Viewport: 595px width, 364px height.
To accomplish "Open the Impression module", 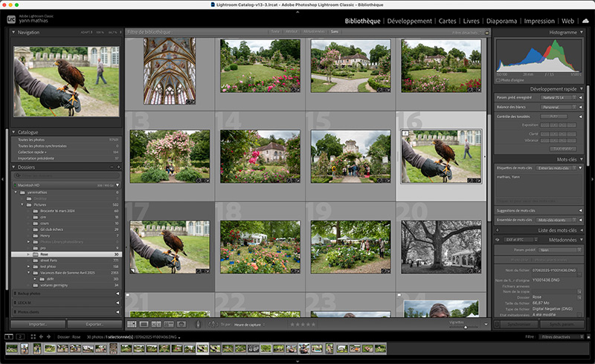I will (x=539, y=21).
